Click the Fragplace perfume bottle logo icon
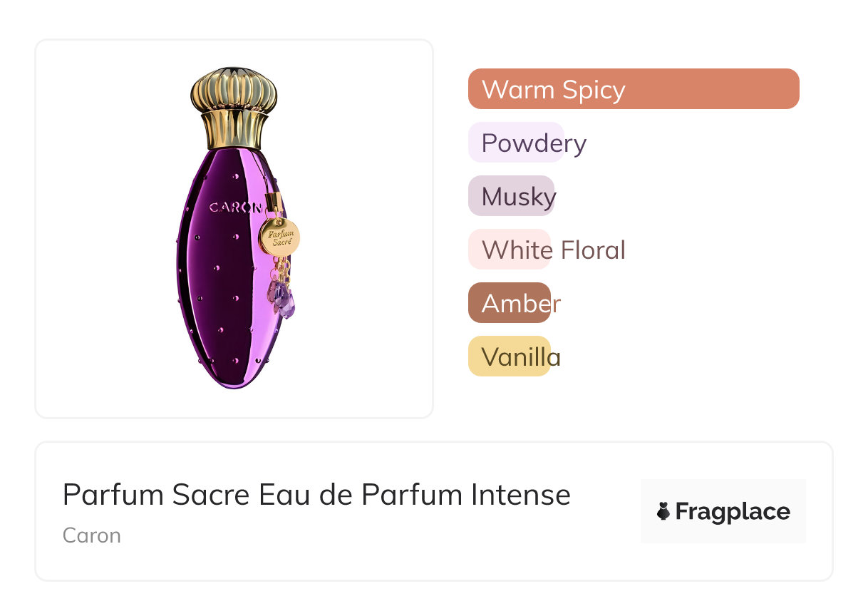868x616 pixels. 664,511
